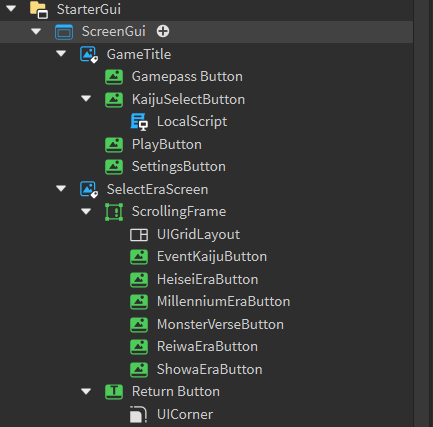This screenshot has width=433, height=427.
Task: Click the Gamepass Button image icon
Action: [114, 77]
